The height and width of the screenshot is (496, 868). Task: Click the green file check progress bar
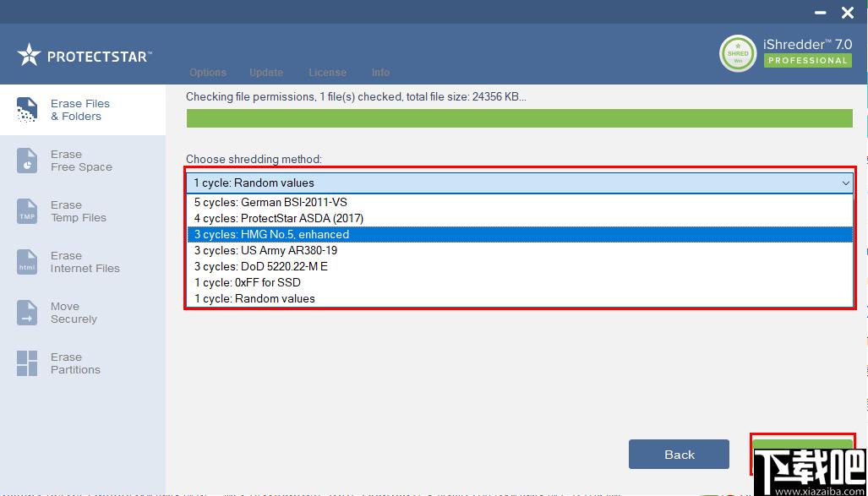[x=519, y=118]
